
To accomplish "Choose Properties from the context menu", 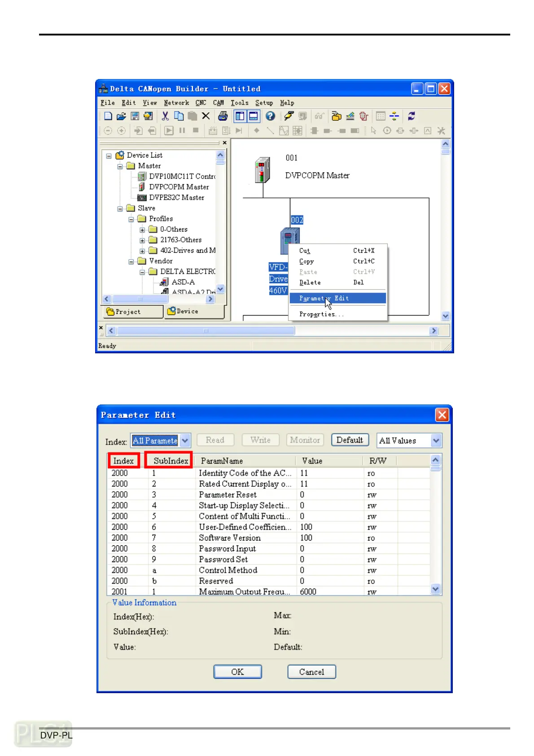I will pyautogui.click(x=337, y=314).
